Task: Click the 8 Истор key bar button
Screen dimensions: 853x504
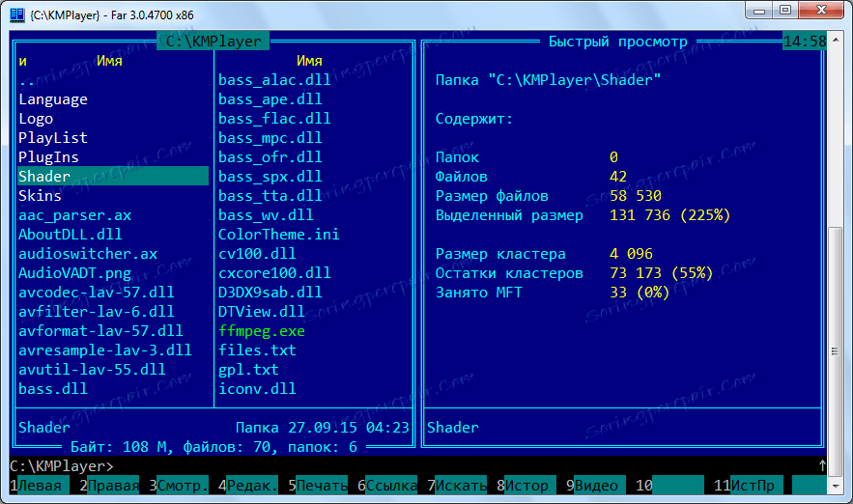Action: click(x=526, y=485)
